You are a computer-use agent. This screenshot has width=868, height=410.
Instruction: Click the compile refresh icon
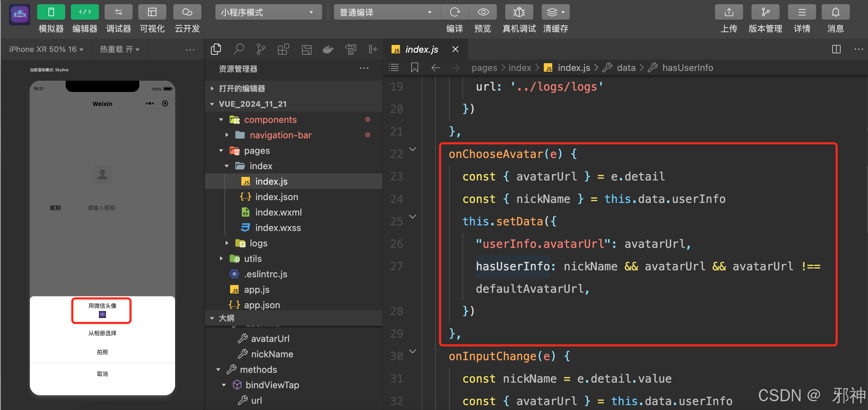pos(455,12)
